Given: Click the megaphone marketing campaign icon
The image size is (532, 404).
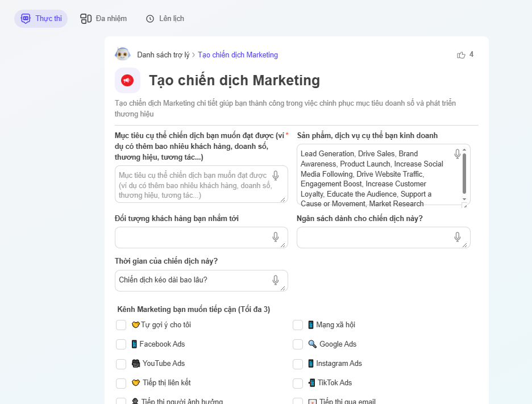Looking at the screenshot, I should (127, 81).
